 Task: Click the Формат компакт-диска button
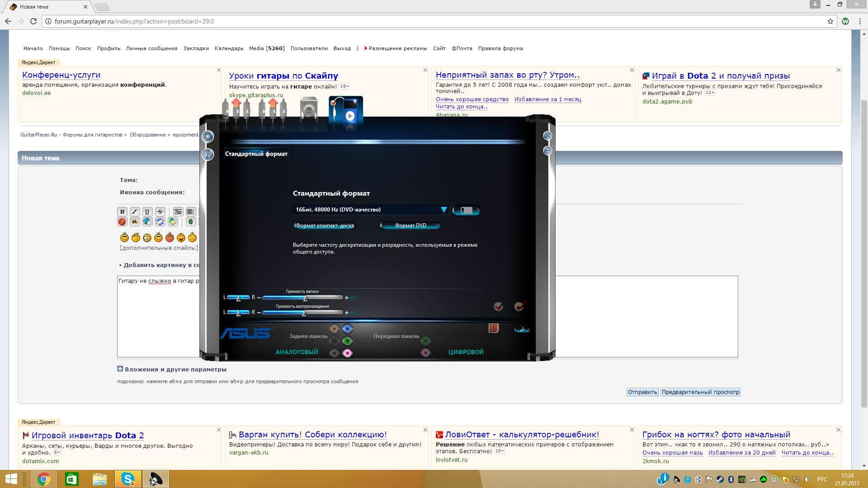pyautogui.click(x=325, y=225)
